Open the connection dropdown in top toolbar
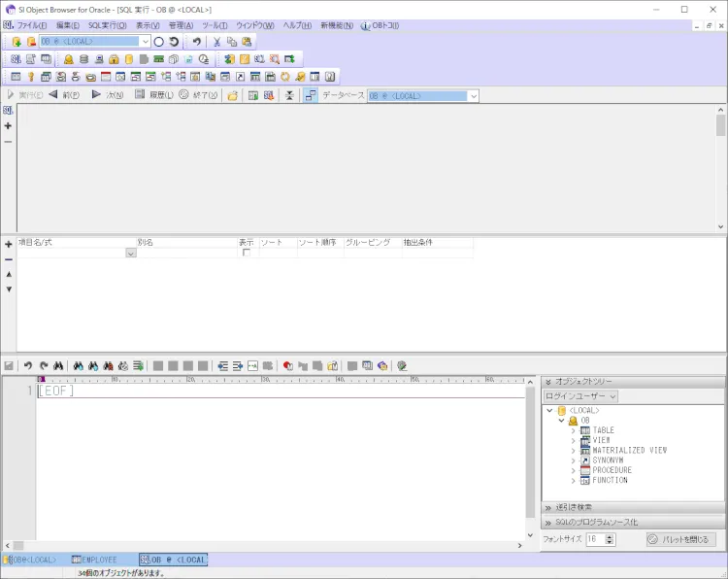Image resolution: width=728 pixels, height=579 pixels. pos(146,42)
